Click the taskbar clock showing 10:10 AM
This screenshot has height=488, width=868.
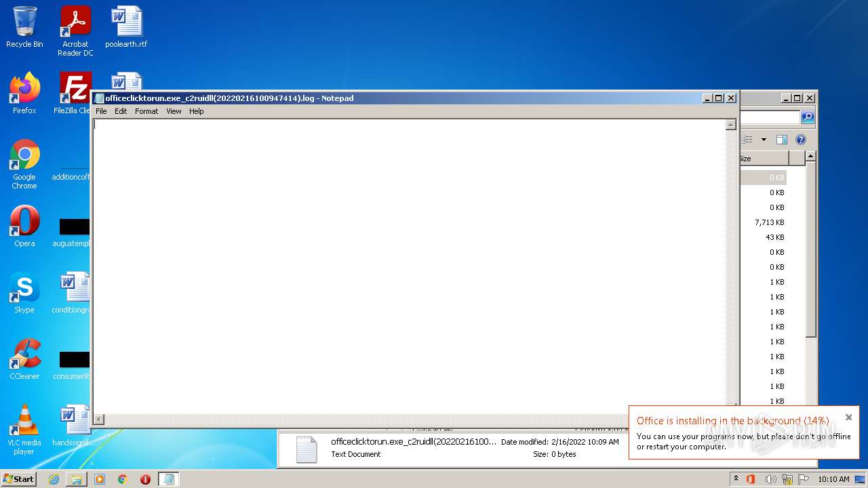(x=833, y=479)
